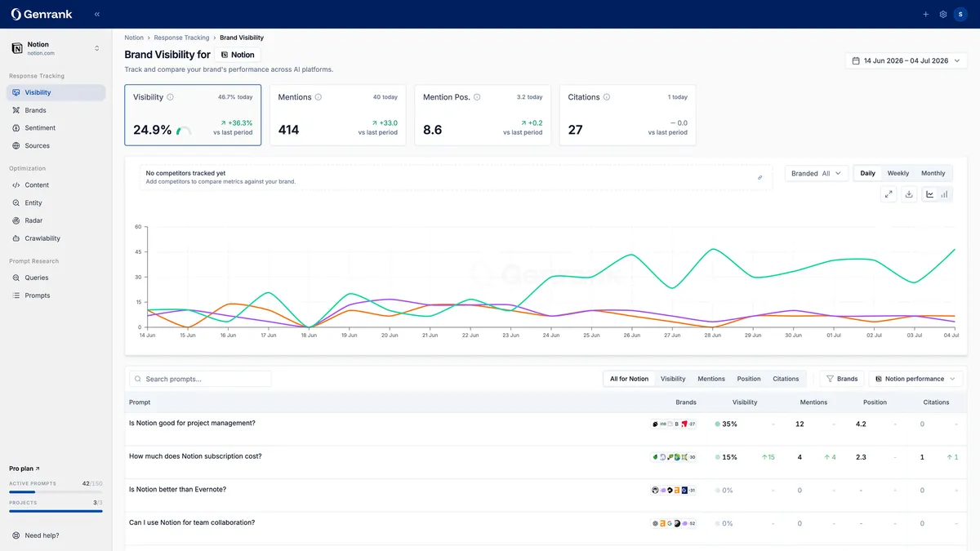The width and height of the screenshot is (980, 551).
Task: Open the date range picker
Action: tap(906, 60)
